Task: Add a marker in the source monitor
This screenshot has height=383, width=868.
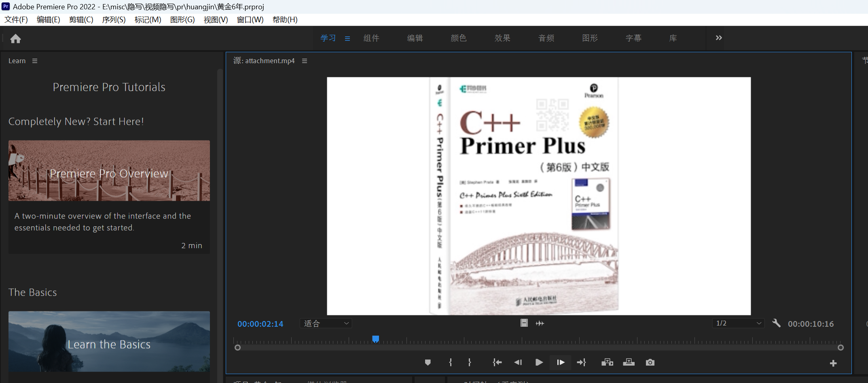Action: [x=428, y=362]
